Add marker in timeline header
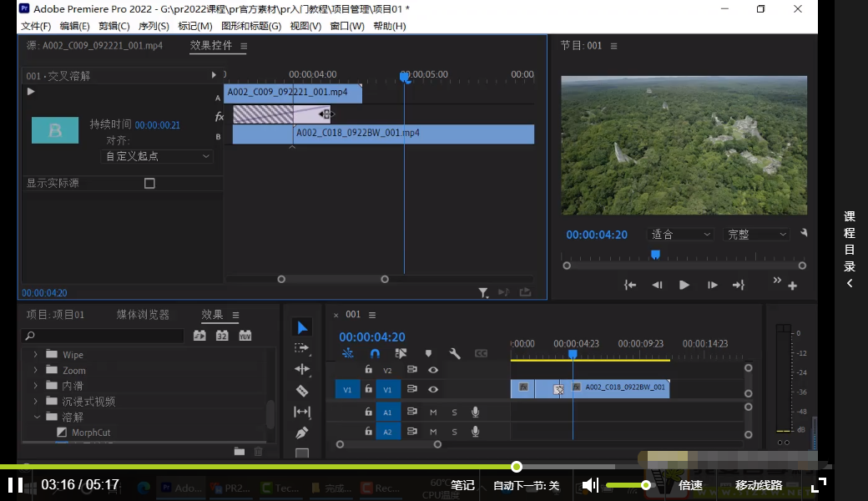The height and width of the screenshot is (501, 868). coord(428,353)
